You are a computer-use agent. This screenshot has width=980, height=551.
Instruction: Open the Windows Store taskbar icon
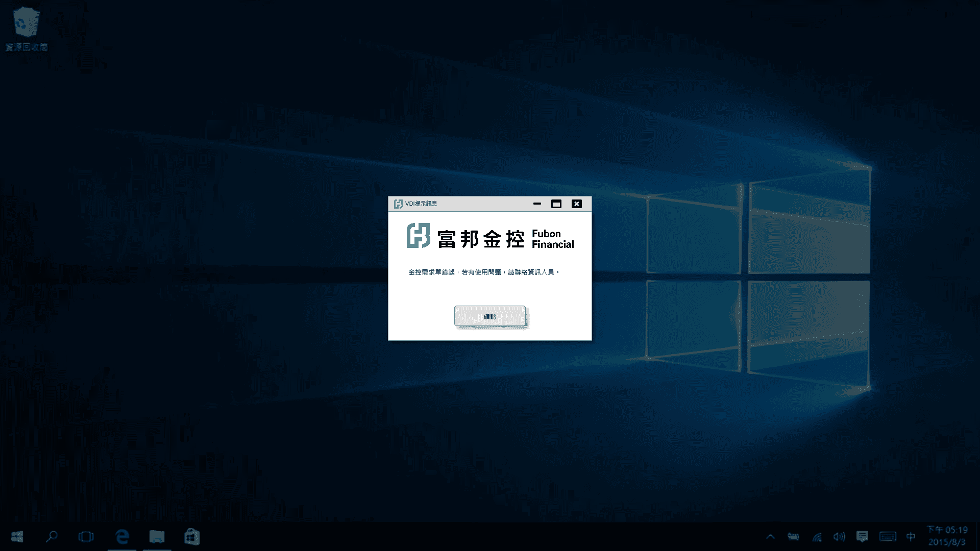click(x=191, y=536)
